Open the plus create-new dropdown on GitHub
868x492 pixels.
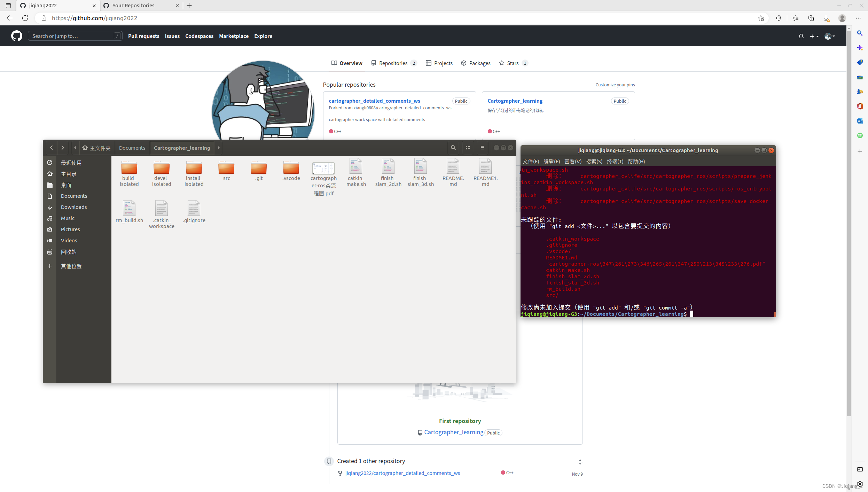pos(814,36)
